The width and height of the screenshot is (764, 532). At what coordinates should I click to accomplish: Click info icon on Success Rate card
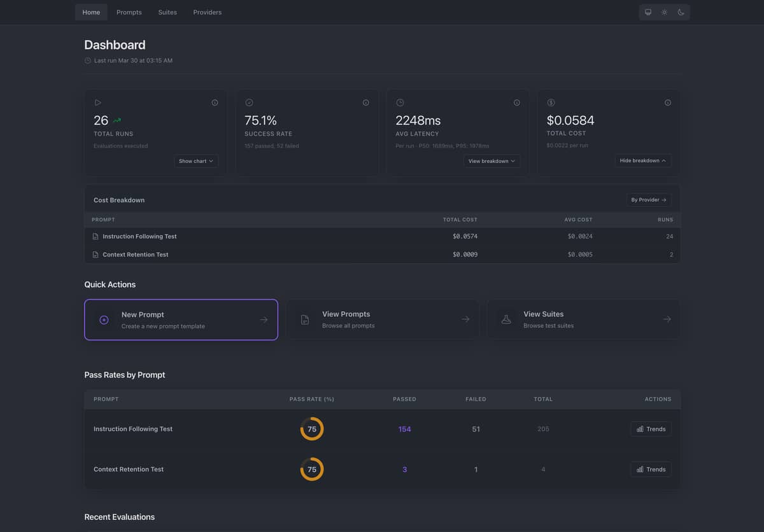click(x=365, y=102)
